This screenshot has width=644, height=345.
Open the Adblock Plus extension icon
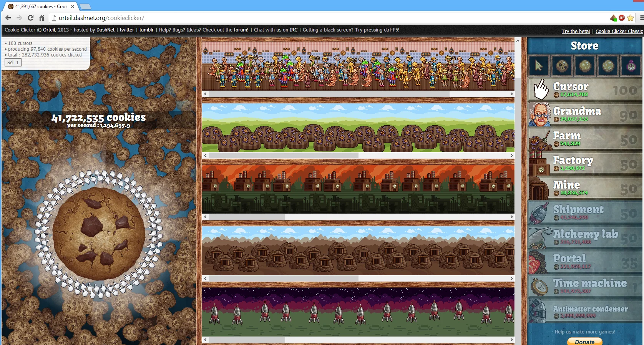click(x=622, y=18)
